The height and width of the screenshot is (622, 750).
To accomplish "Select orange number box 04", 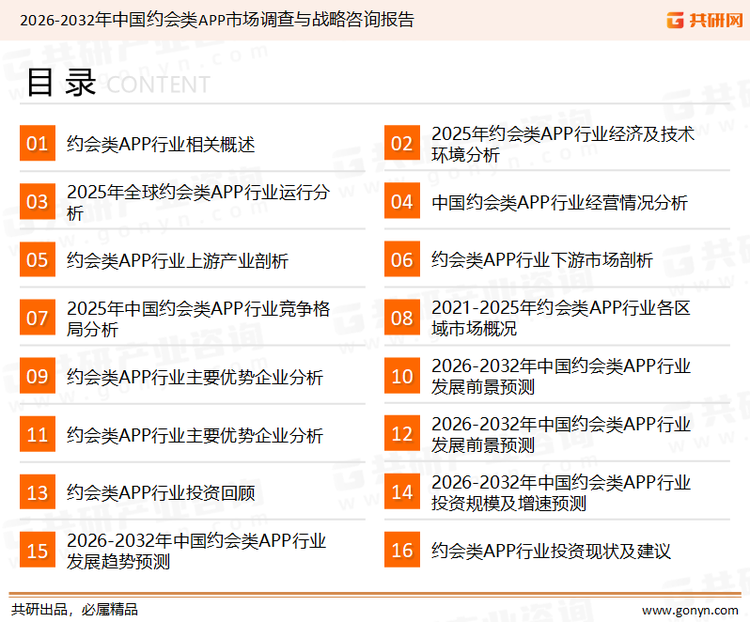I will (402, 201).
